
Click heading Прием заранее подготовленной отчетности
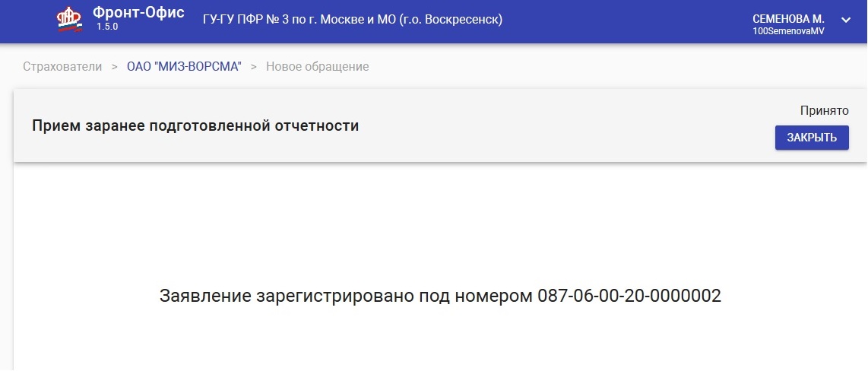point(195,125)
